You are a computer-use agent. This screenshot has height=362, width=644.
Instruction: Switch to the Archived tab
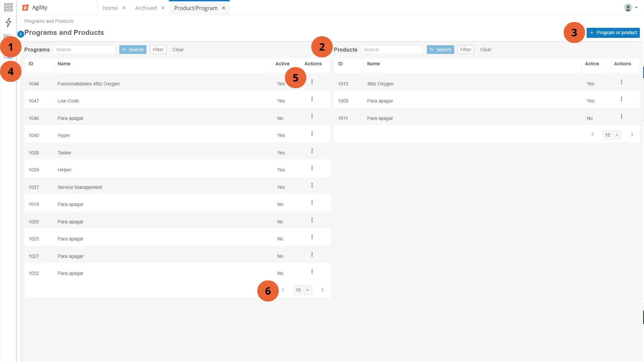(x=146, y=8)
